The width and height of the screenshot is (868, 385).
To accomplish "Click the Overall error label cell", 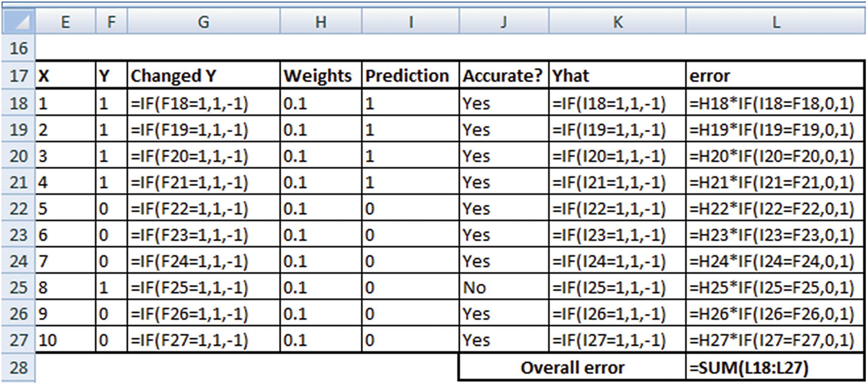I will coord(572,368).
